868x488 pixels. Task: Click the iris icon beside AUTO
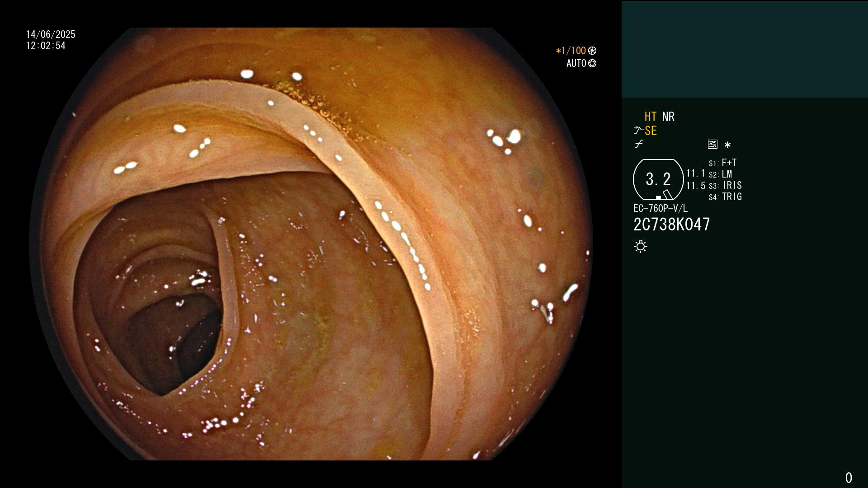[x=592, y=63]
